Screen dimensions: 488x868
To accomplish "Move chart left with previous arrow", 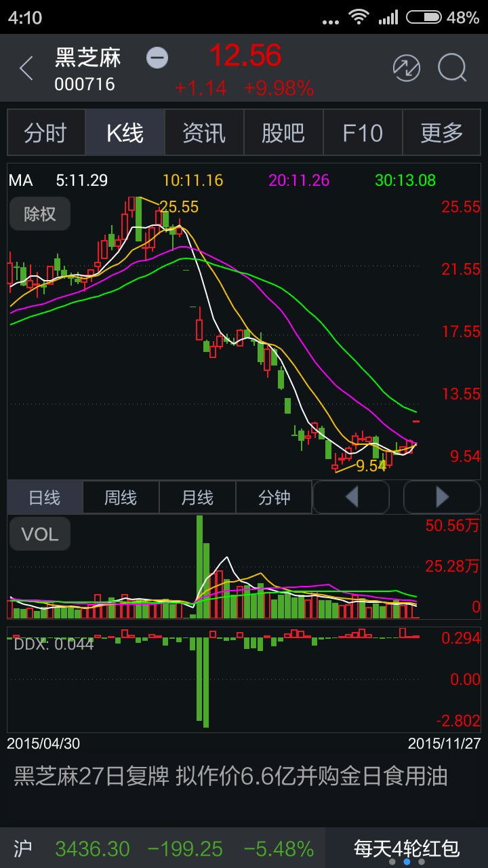I will 351,498.
